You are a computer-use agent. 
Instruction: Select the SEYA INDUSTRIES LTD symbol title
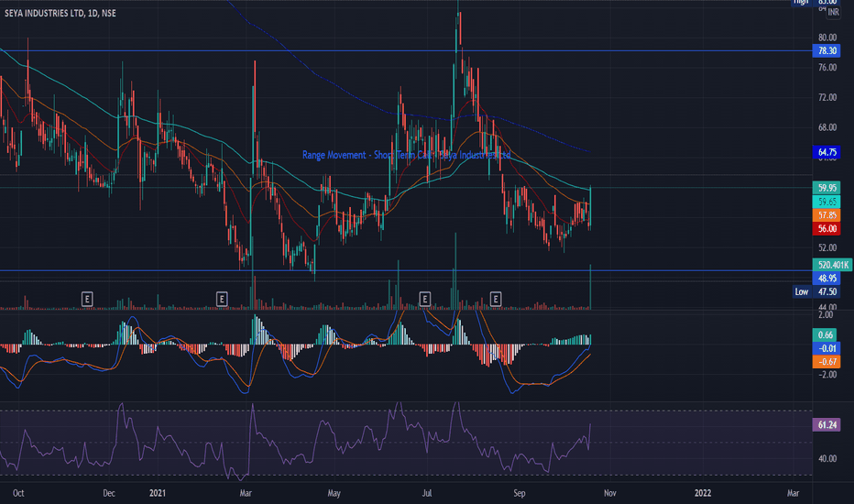[x=60, y=13]
